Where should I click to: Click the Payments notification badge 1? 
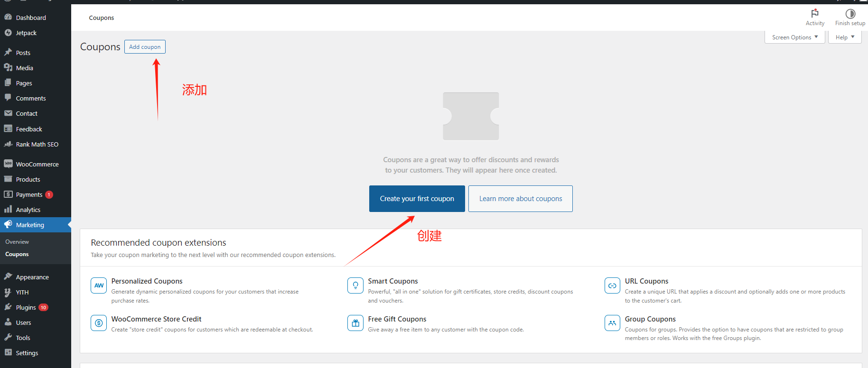(x=49, y=194)
